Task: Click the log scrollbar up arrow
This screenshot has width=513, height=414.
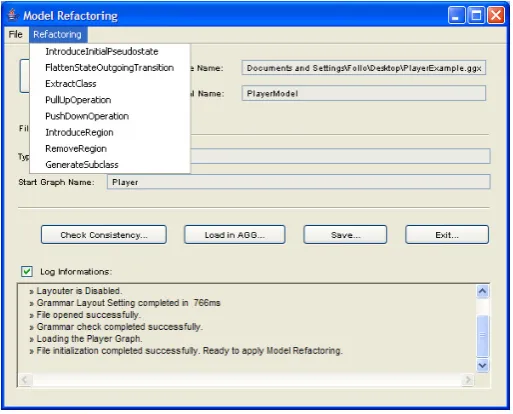Action: click(x=482, y=292)
